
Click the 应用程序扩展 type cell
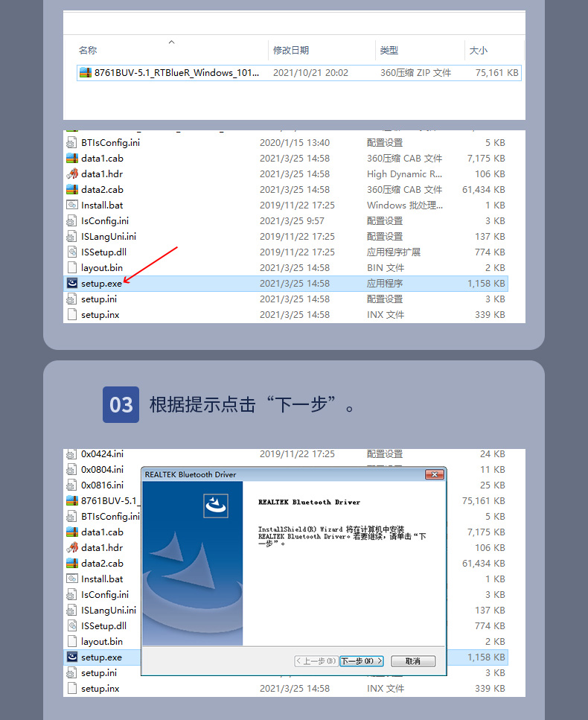point(394,252)
